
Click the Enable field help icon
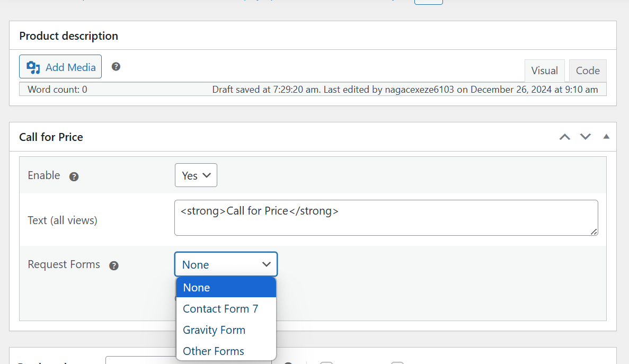(74, 176)
